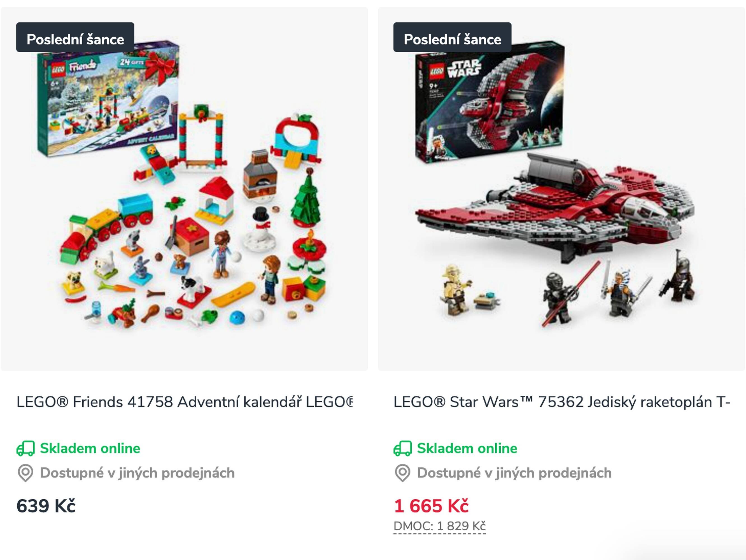
Task: Open Dostupné v jiných prodejnách for Friends calendar
Action: tap(137, 473)
